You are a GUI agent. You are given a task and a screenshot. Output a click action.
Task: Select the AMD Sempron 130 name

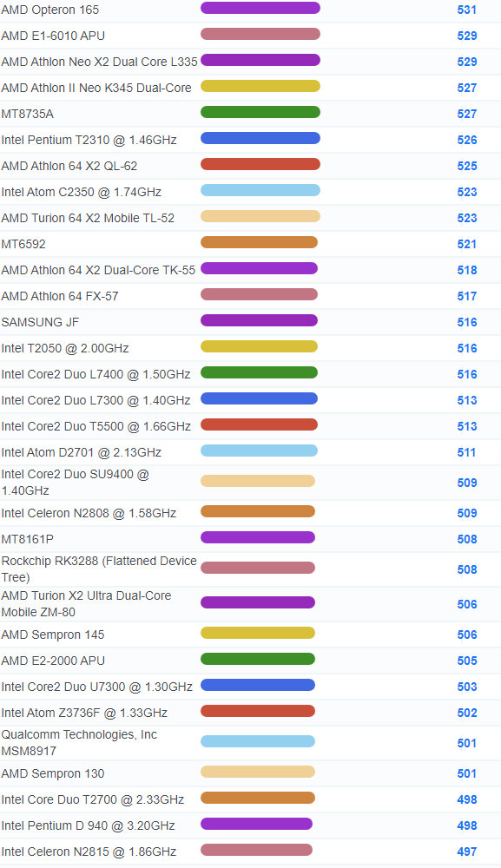click(53, 774)
